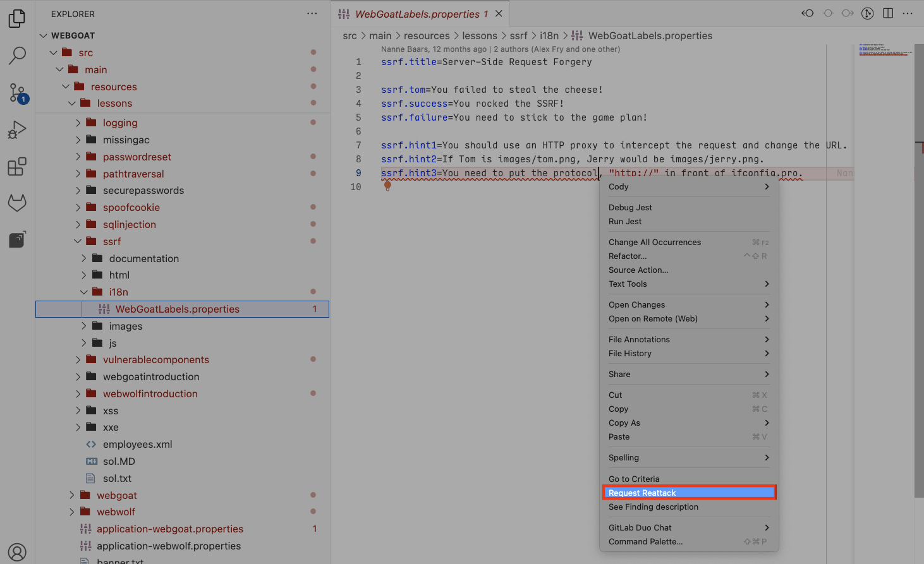Click the employees.xml file icon

tap(91, 444)
